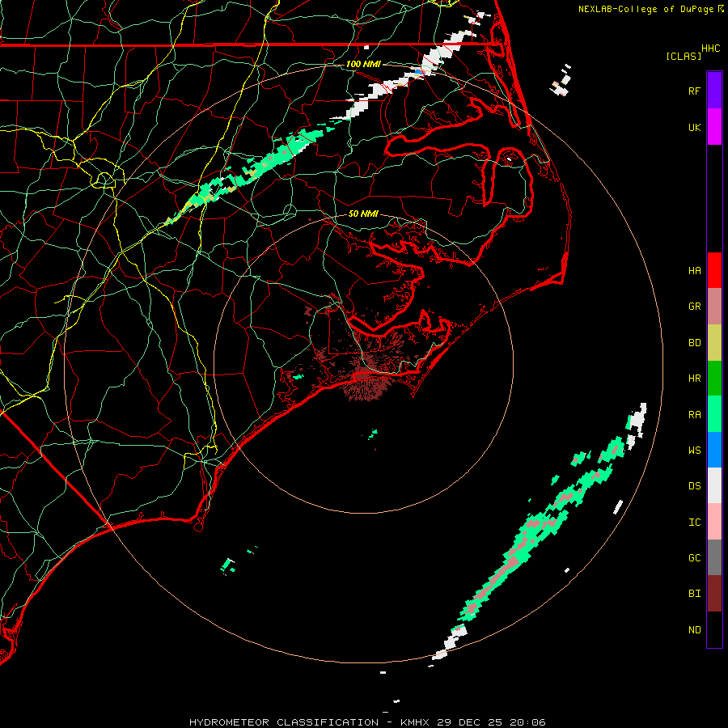
Task: Click the RA legend label
Action: click(x=694, y=415)
